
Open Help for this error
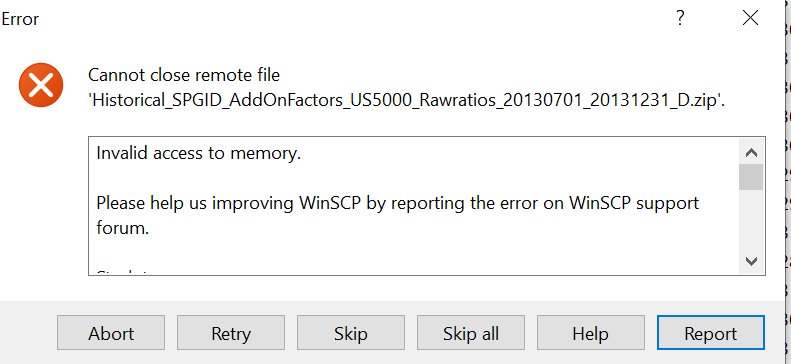pos(591,333)
